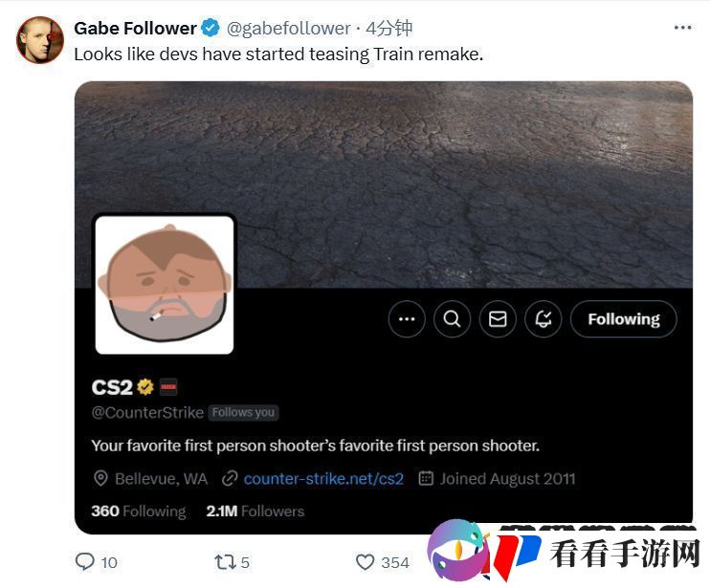Open the 360 Following list

tap(139, 512)
